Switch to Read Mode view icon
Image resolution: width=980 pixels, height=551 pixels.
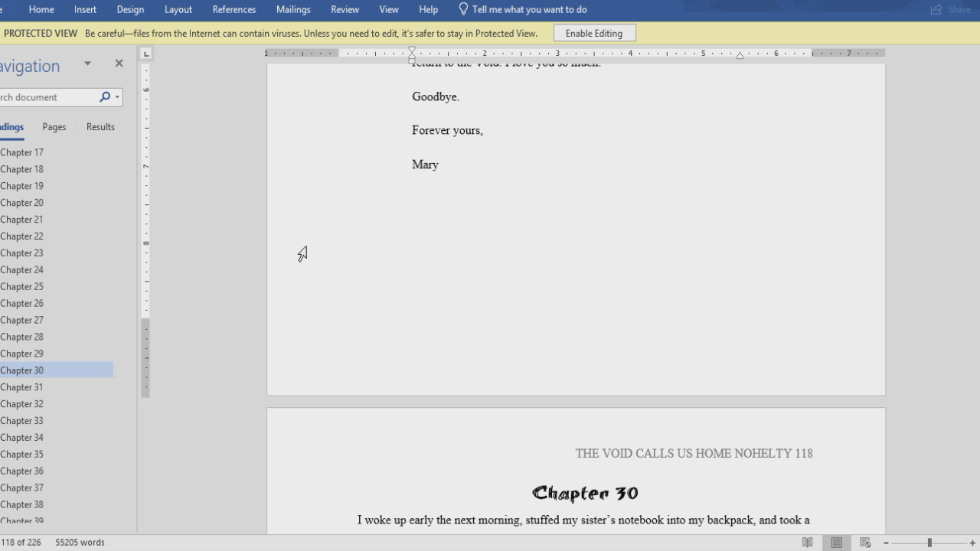(x=807, y=543)
